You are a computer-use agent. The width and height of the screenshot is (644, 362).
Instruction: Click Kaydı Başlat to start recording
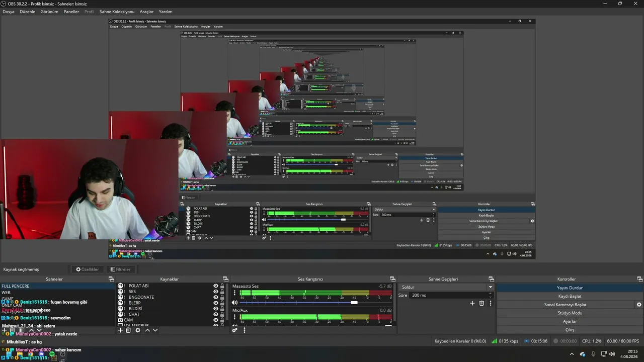(570, 296)
